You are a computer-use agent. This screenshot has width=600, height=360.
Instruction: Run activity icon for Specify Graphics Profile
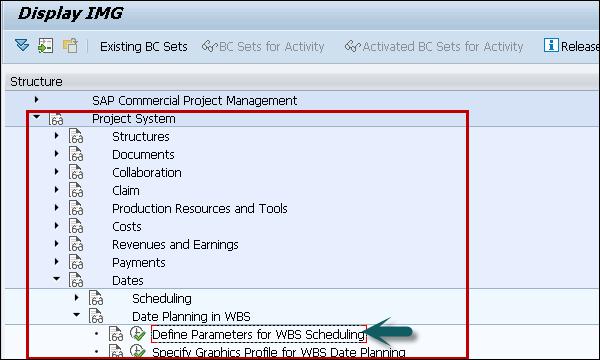(137, 351)
